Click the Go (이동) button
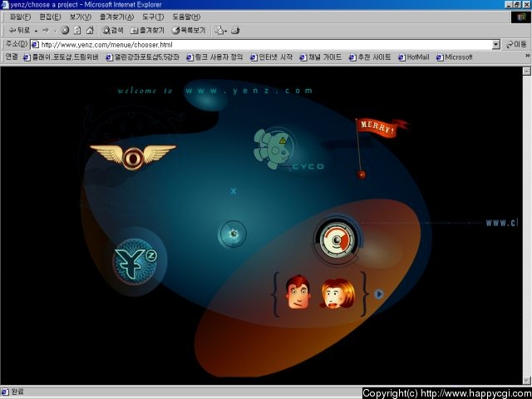 pos(515,44)
